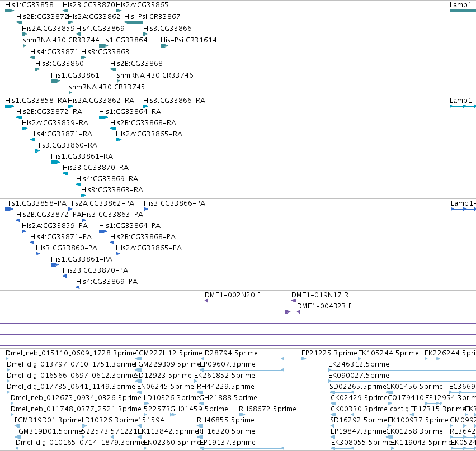This screenshot has height=451, width=476.
Task: Click protein His2B:CG33870-PA
Action: [x=95, y=270]
